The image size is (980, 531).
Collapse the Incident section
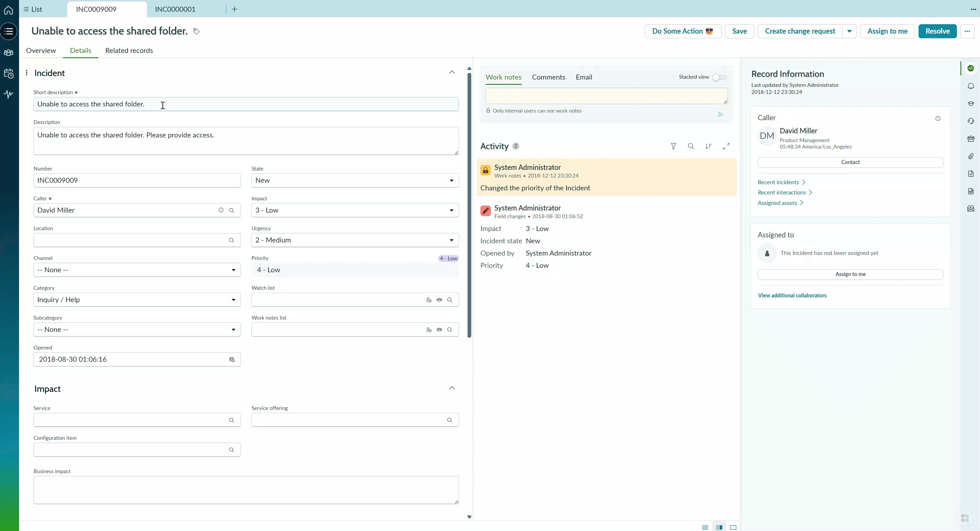click(x=452, y=72)
